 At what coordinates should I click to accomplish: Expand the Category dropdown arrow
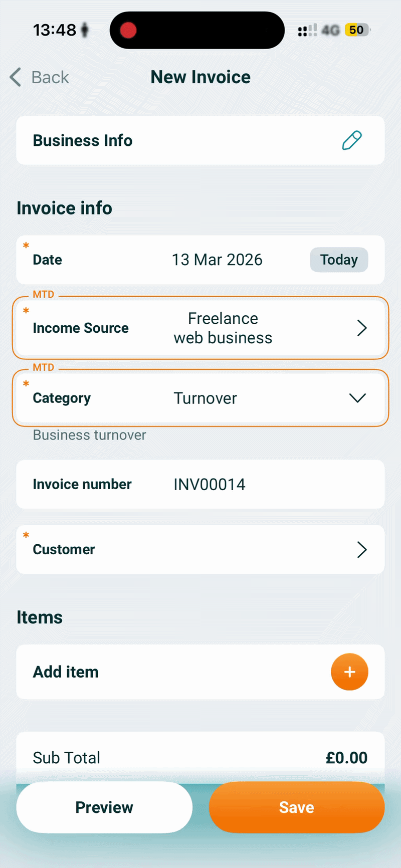[357, 398]
